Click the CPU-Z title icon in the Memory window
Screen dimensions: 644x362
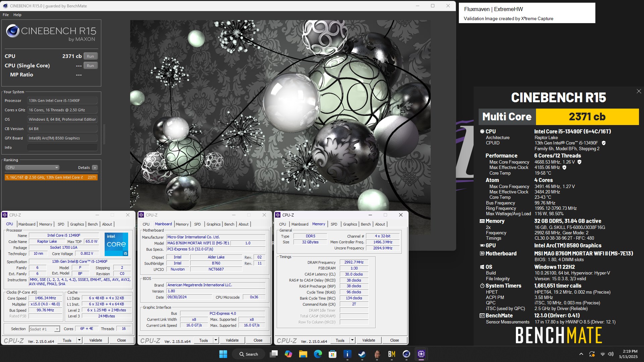278,215
